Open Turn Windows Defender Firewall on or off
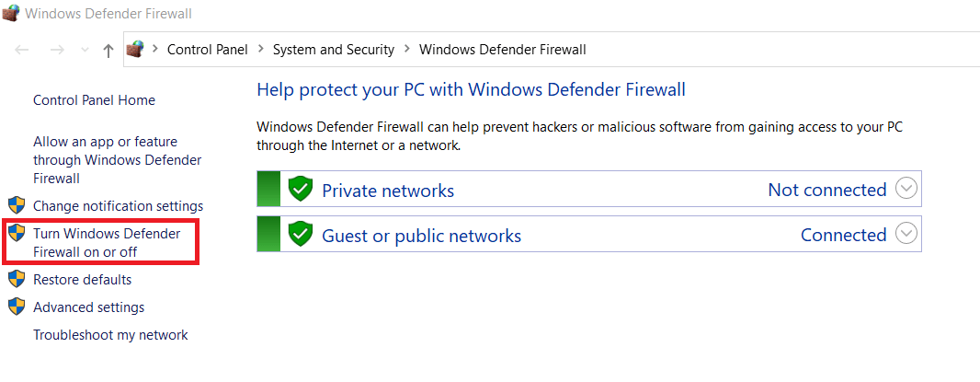 tap(107, 243)
